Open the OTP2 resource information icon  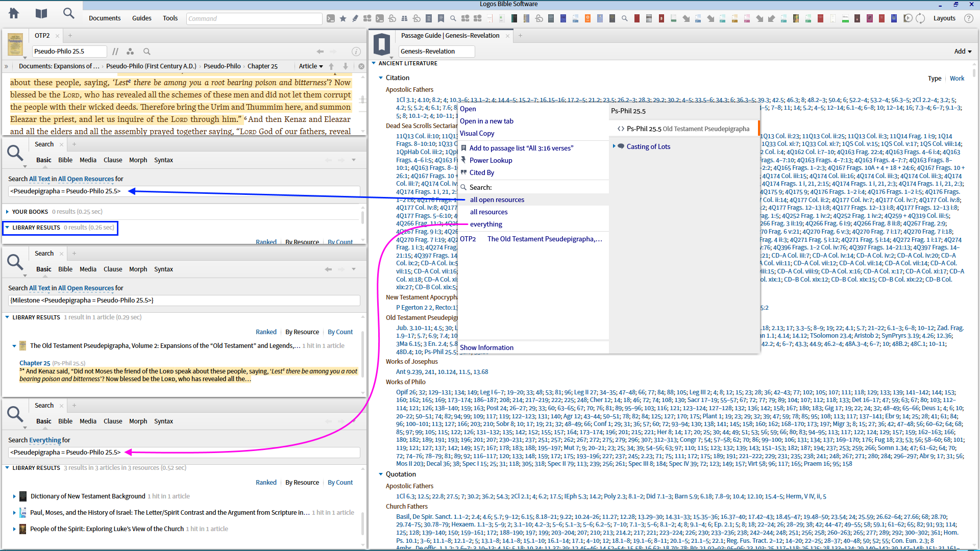pyautogui.click(x=356, y=52)
